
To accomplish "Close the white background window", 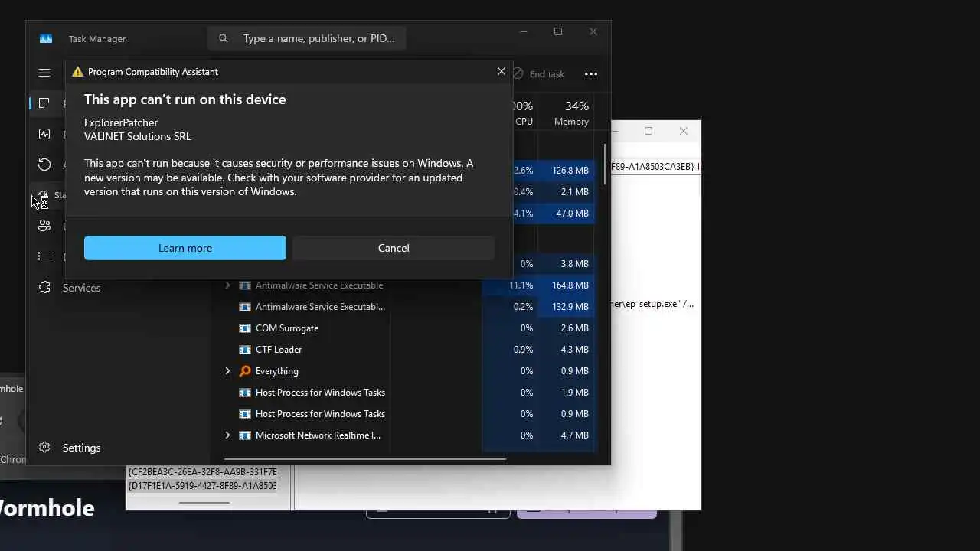I will point(684,132).
